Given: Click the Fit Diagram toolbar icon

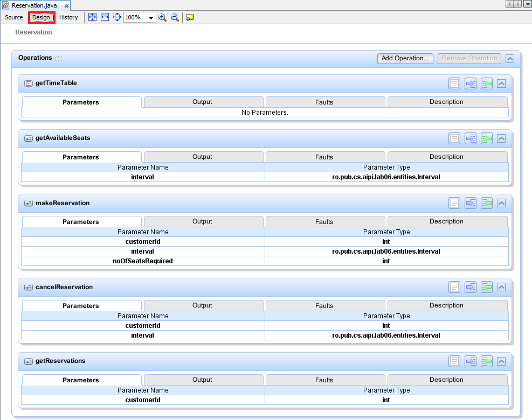Looking at the screenshot, I should pos(92,17).
